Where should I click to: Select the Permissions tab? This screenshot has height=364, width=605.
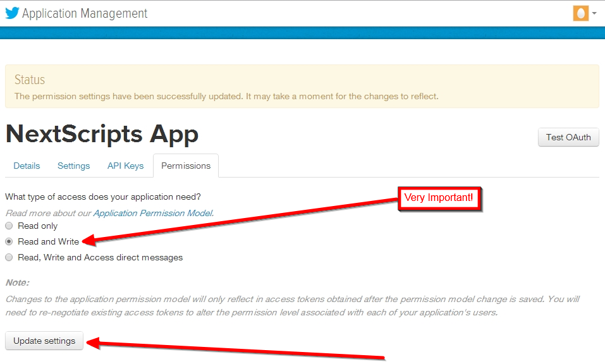(x=186, y=166)
